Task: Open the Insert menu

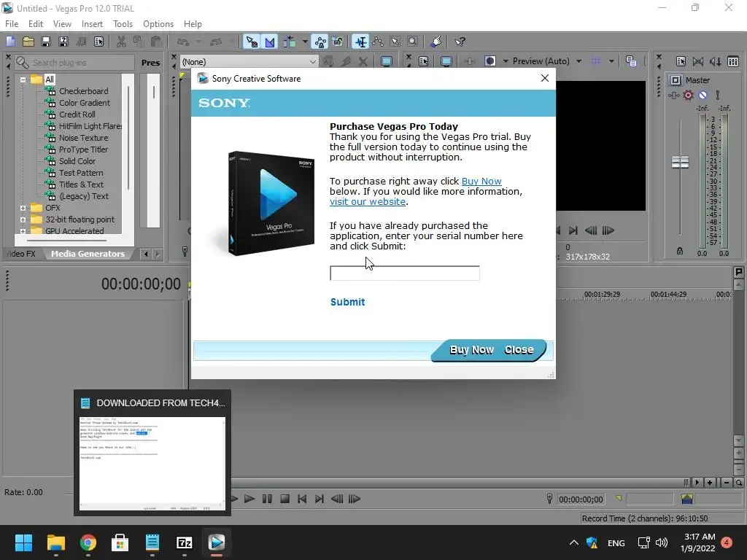Action: [92, 24]
